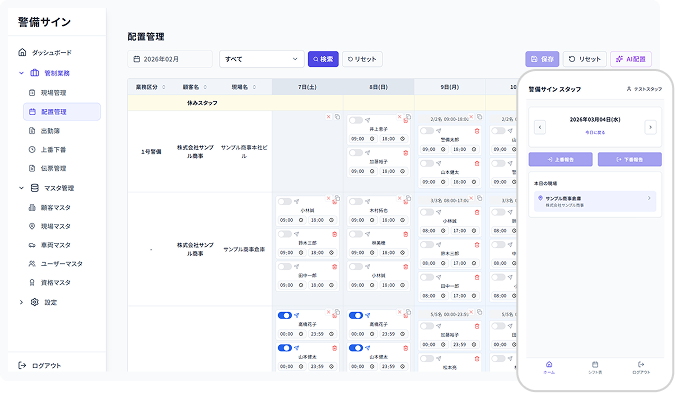Click send icon for 高橋花子 on 7日
The height and width of the screenshot is (393, 675).
[x=297, y=316]
